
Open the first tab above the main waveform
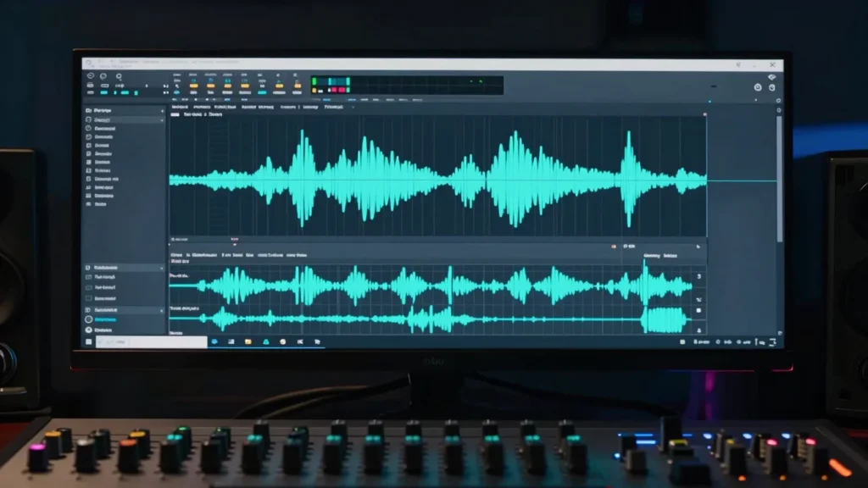(180, 107)
